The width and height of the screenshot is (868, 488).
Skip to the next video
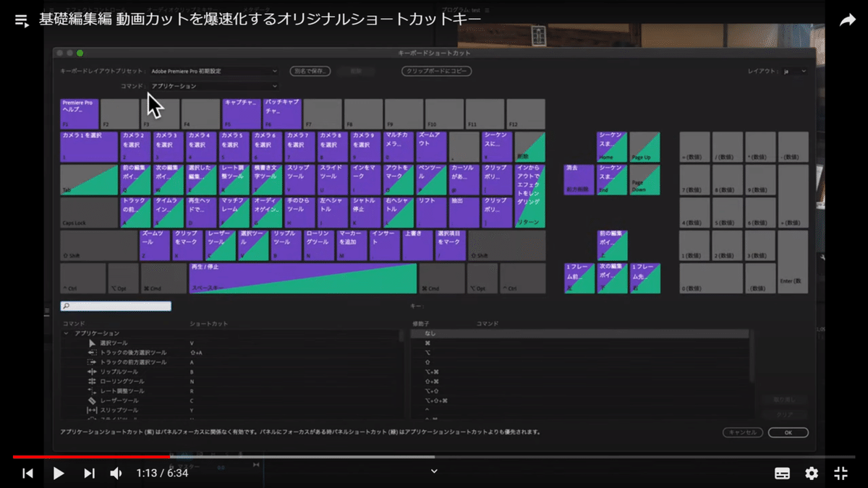(90, 474)
